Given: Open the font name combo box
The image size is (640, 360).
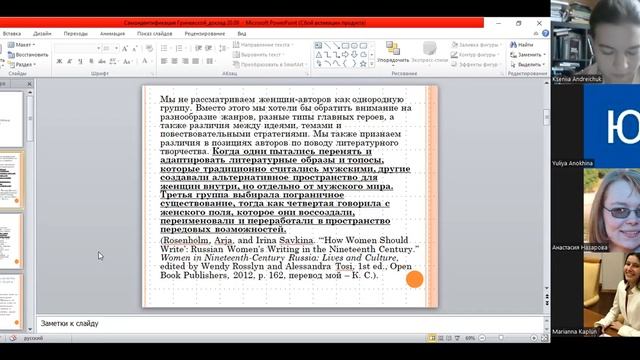Looking at the screenshot, I should coord(77,49).
